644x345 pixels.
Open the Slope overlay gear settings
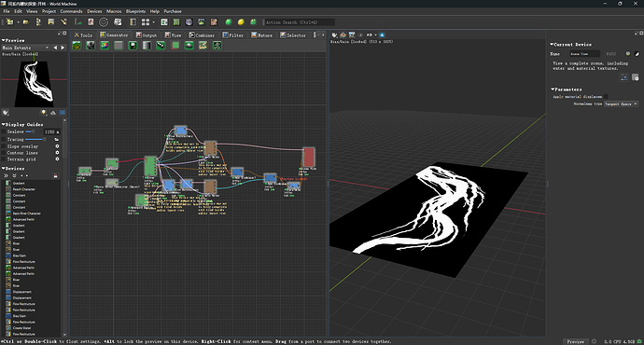[57, 146]
